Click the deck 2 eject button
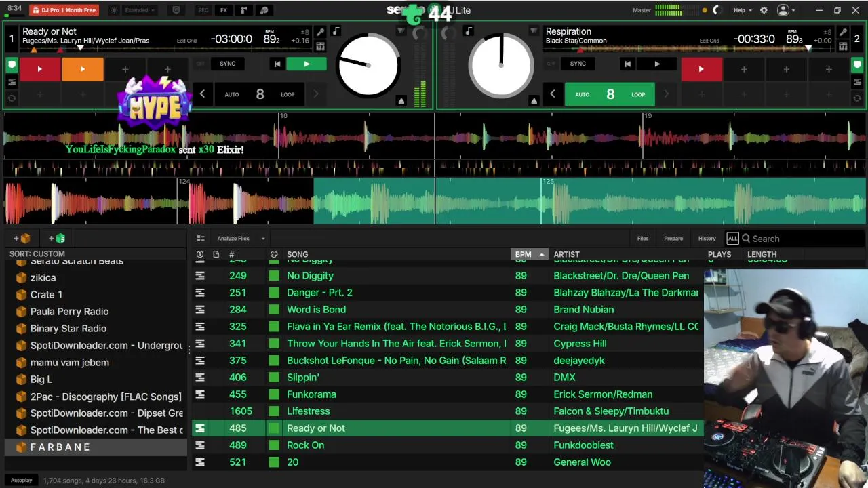The image size is (868, 488). pos(534,101)
